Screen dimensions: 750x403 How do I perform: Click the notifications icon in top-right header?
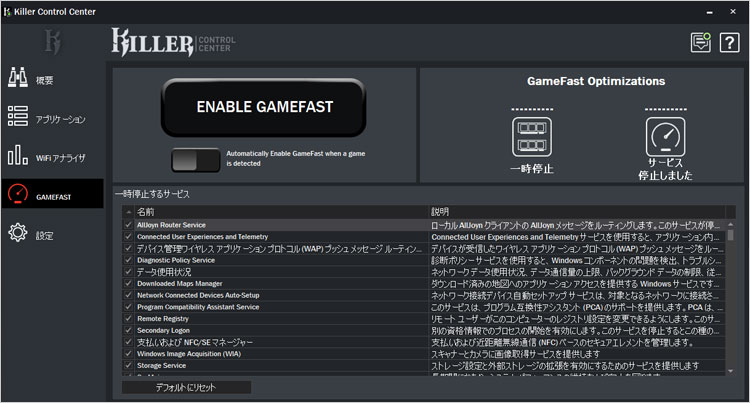click(x=702, y=42)
